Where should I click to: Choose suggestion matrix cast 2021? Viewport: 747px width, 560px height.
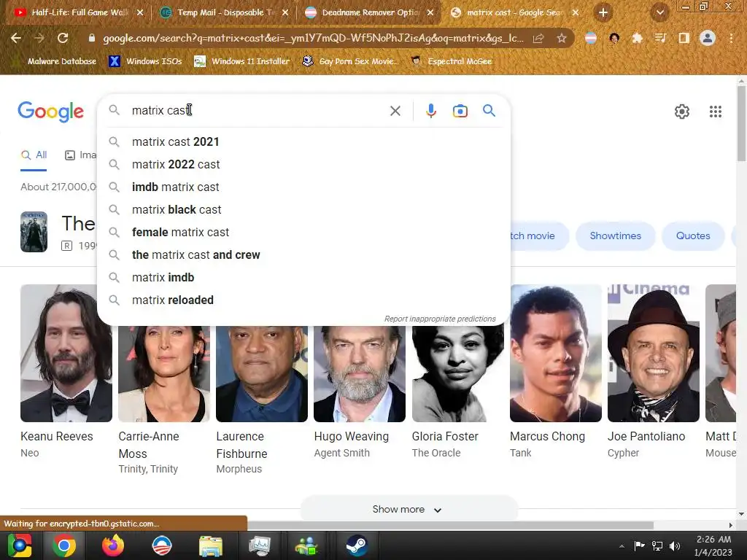point(304,142)
